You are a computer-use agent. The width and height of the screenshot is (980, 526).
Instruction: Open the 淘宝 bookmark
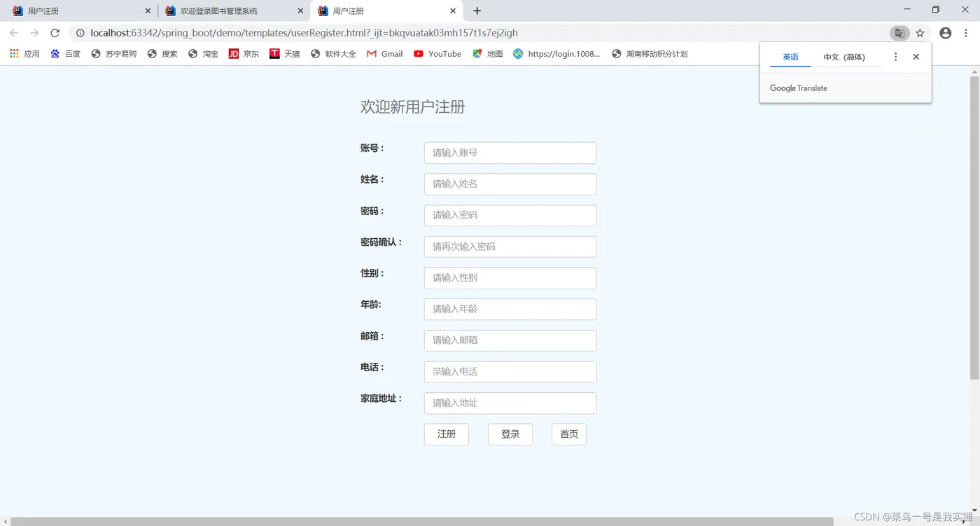click(x=203, y=53)
